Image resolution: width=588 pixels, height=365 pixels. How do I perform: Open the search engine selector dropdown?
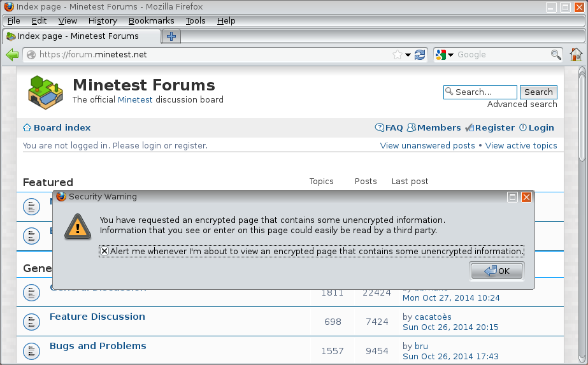(451, 55)
